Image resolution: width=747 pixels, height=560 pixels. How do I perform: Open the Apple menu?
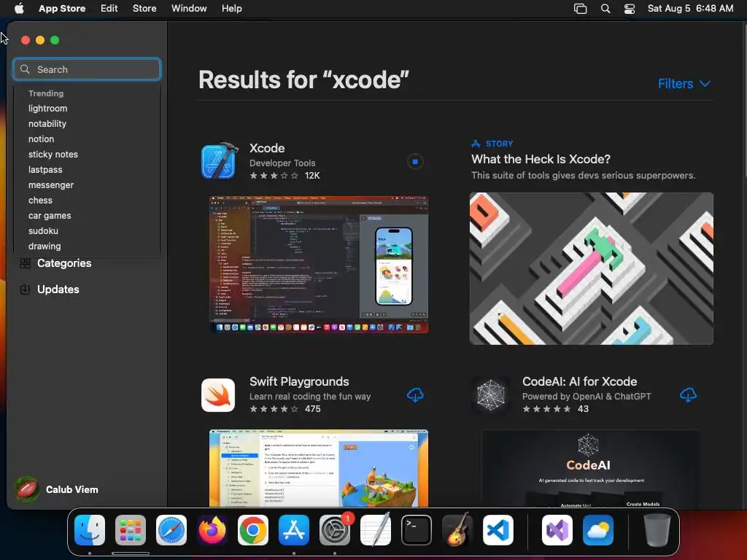(x=19, y=9)
